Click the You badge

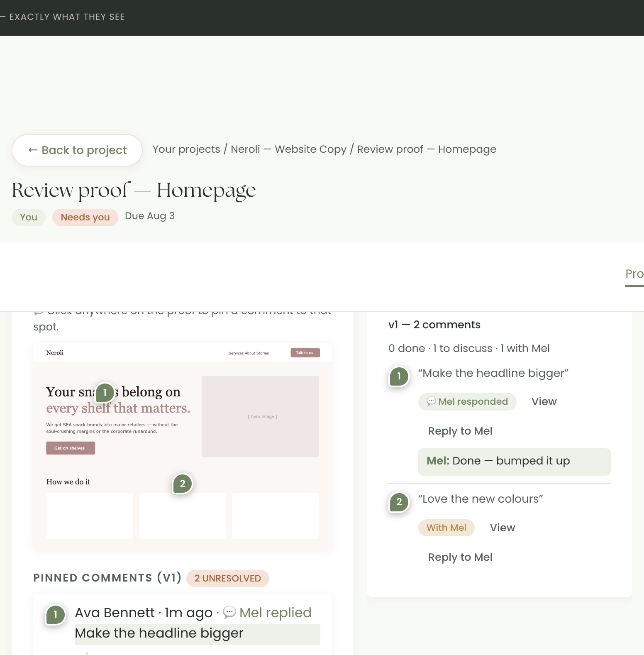[29, 218]
